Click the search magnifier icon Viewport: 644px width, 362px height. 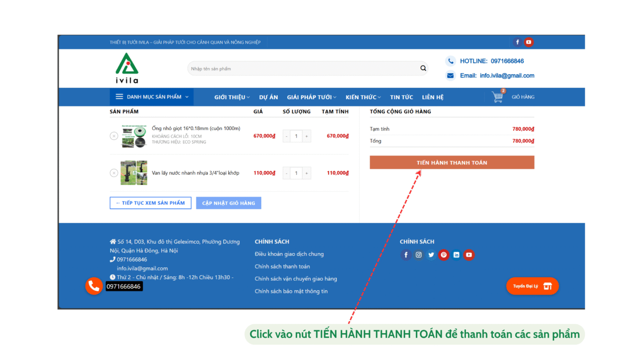coord(423,68)
